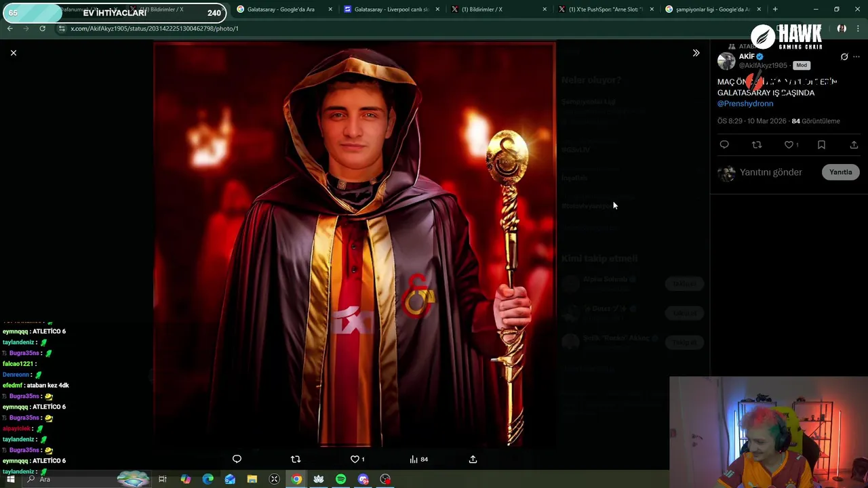
Task: Go back with the browser back arrow
Action: coord(10,28)
